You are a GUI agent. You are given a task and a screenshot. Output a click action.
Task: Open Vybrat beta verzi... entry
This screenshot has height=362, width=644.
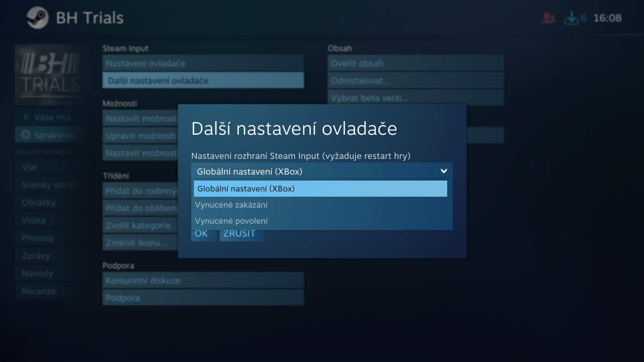pos(415,98)
